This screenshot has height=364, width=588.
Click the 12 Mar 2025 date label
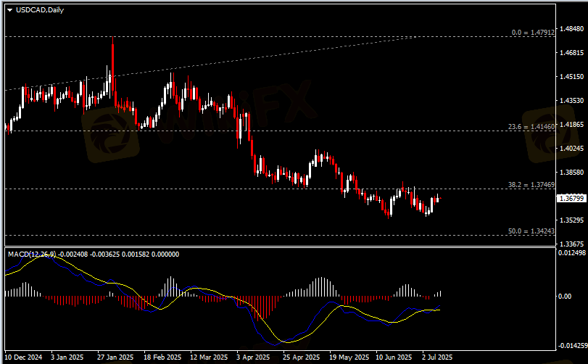[209, 357]
